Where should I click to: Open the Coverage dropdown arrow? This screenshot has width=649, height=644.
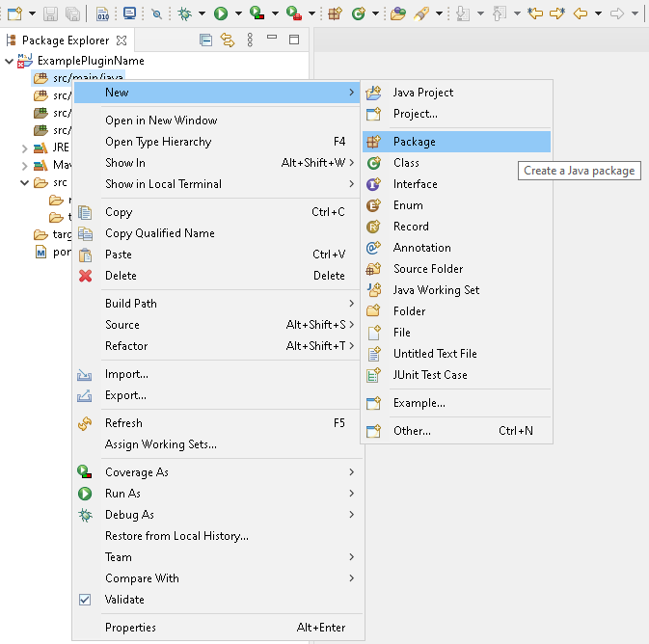coord(275,13)
